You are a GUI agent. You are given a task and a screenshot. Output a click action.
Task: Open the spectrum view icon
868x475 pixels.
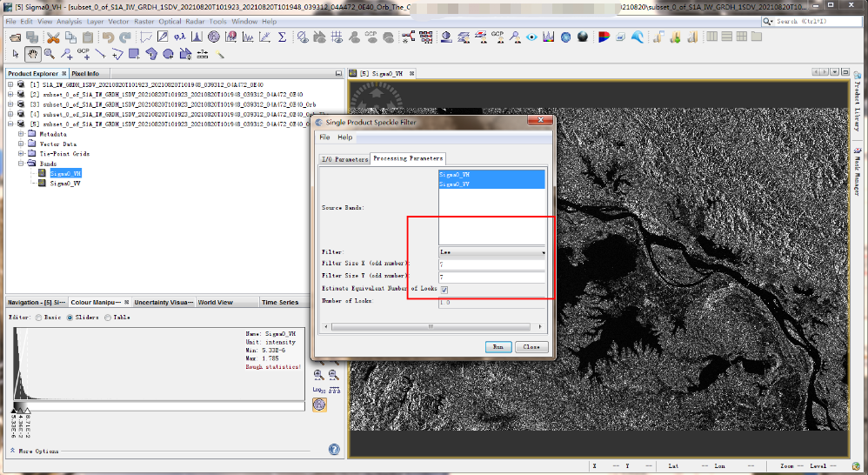click(549, 37)
